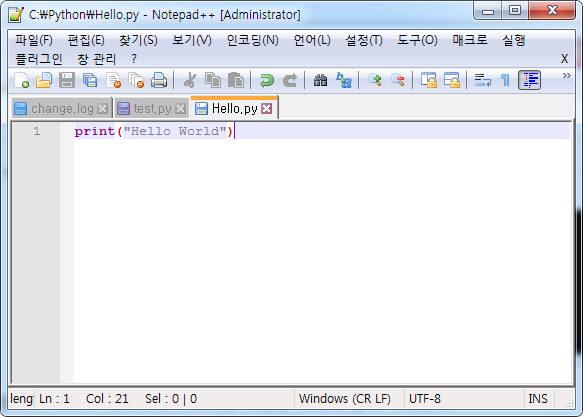583x417 pixels.
Task: Save all open files
Action: [90, 80]
